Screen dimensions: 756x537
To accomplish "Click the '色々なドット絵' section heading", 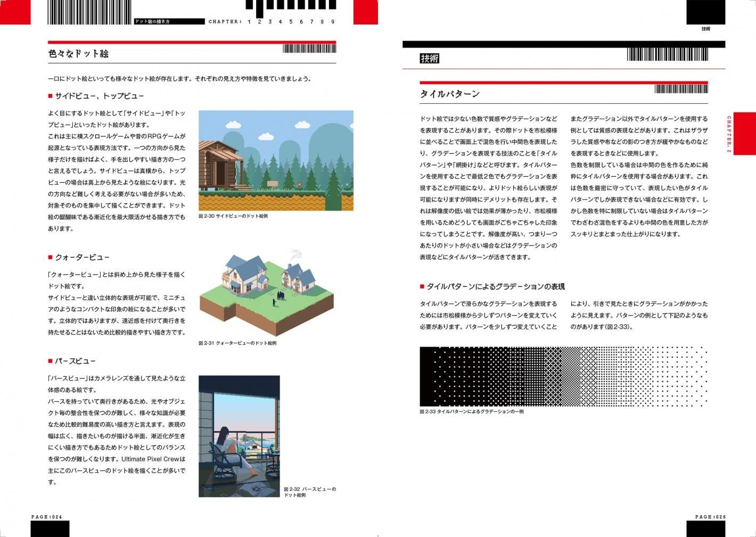I will coord(78,54).
